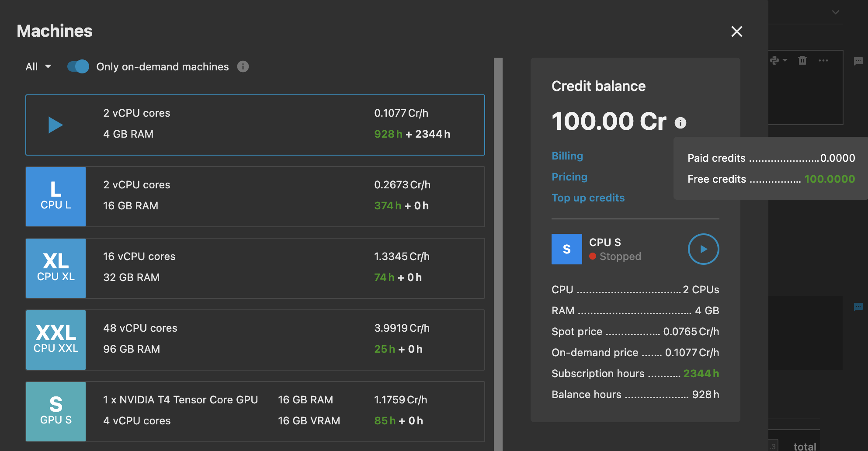The height and width of the screenshot is (451, 868).
Task: Select the CPU XL machine icon
Action: point(56,268)
